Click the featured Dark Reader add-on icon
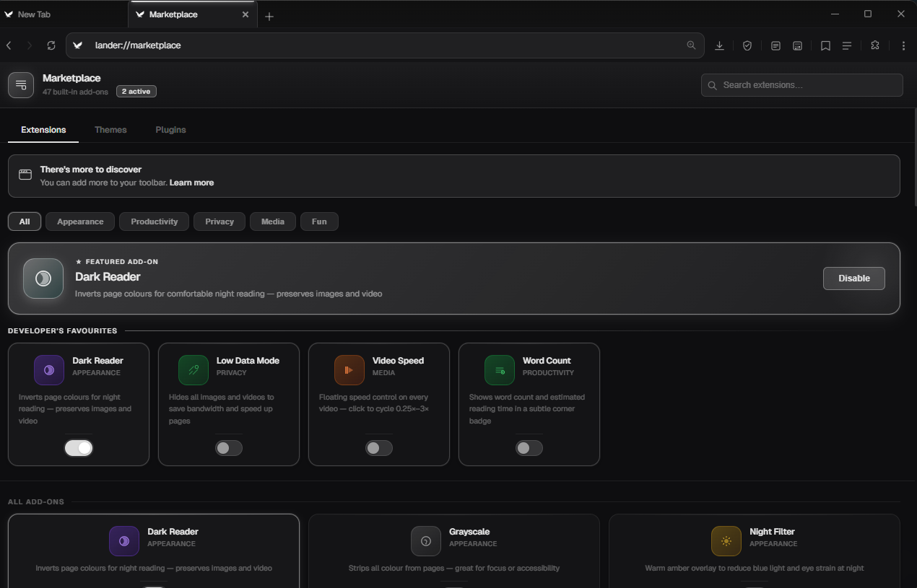The image size is (917, 588). tap(43, 278)
